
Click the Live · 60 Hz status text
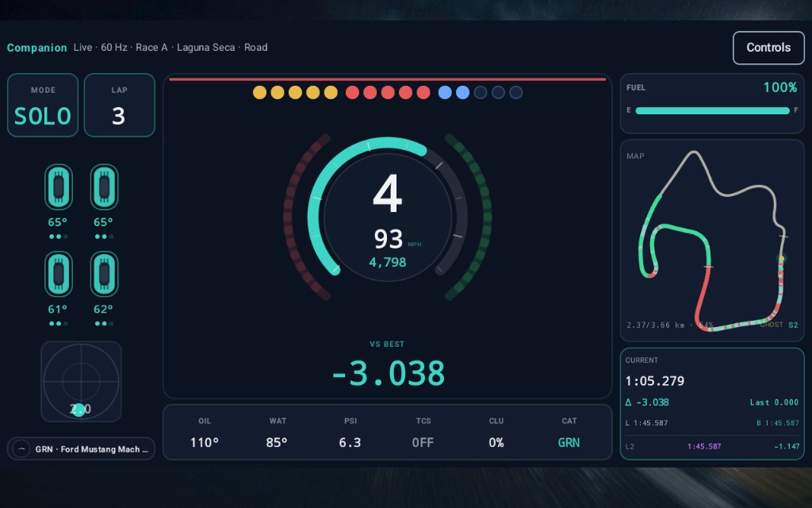pyautogui.click(x=101, y=47)
